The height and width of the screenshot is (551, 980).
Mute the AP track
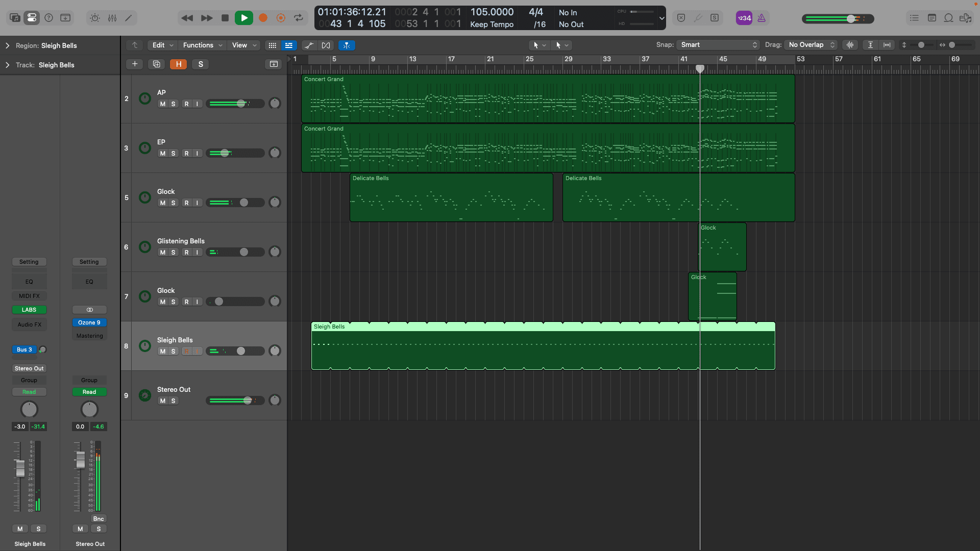162,104
